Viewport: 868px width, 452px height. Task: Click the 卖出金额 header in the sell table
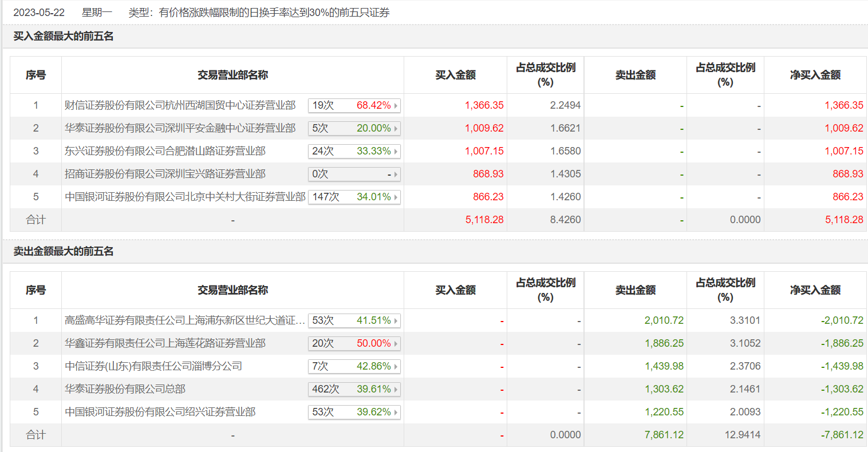(636, 290)
